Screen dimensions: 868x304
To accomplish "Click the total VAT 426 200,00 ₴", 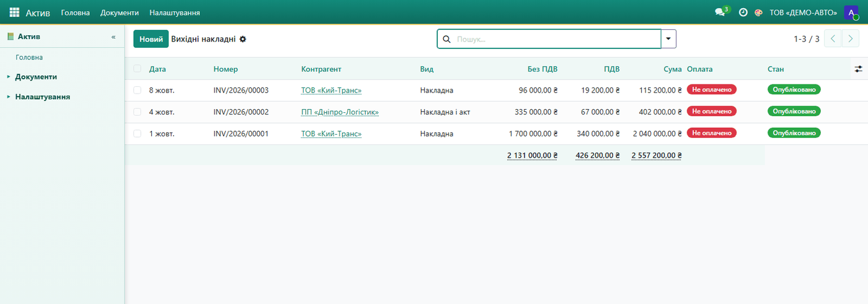I will [598, 156].
